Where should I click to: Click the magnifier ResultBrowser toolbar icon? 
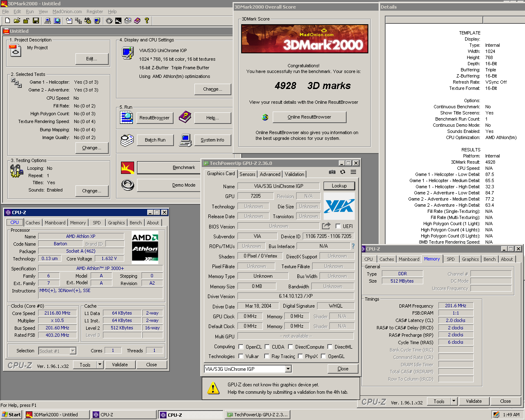57,21
